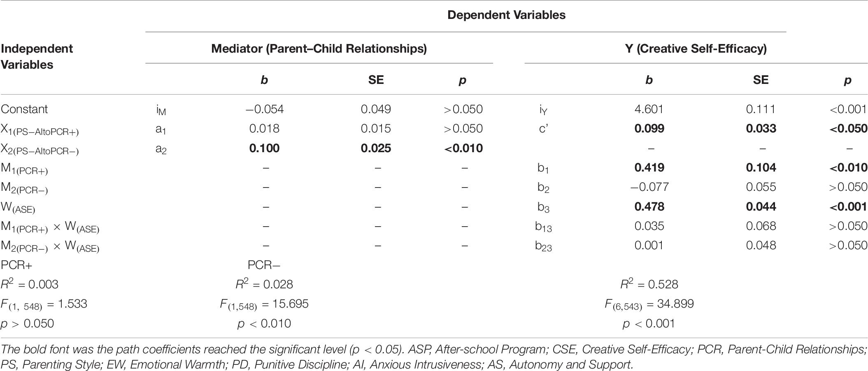The height and width of the screenshot is (371, 868).
Task: Select the M2(PCR−) row label
Action: point(24,188)
